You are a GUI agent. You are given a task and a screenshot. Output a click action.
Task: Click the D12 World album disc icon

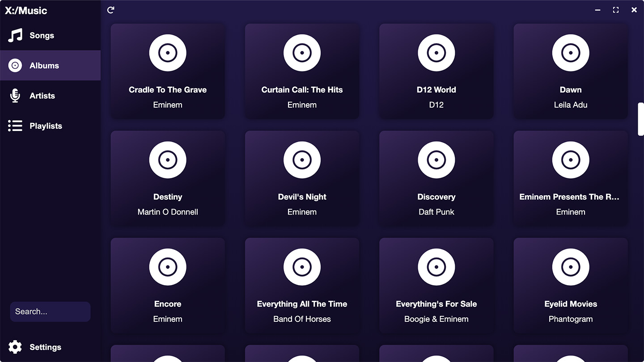coord(436,53)
